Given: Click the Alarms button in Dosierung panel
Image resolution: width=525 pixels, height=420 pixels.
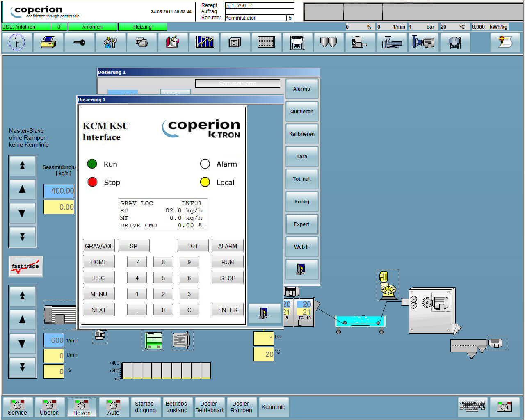Looking at the screenshot, I should coord(301,89).
